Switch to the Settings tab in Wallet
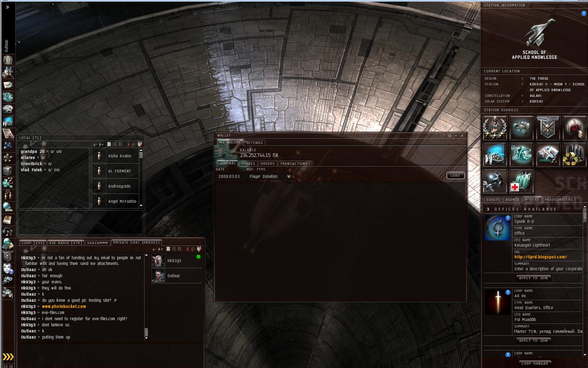 254,143
